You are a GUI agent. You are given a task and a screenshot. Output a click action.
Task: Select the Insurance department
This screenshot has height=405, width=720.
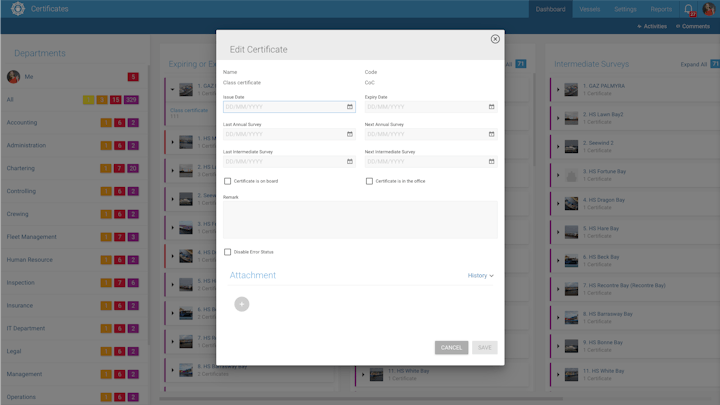[20, 305]
